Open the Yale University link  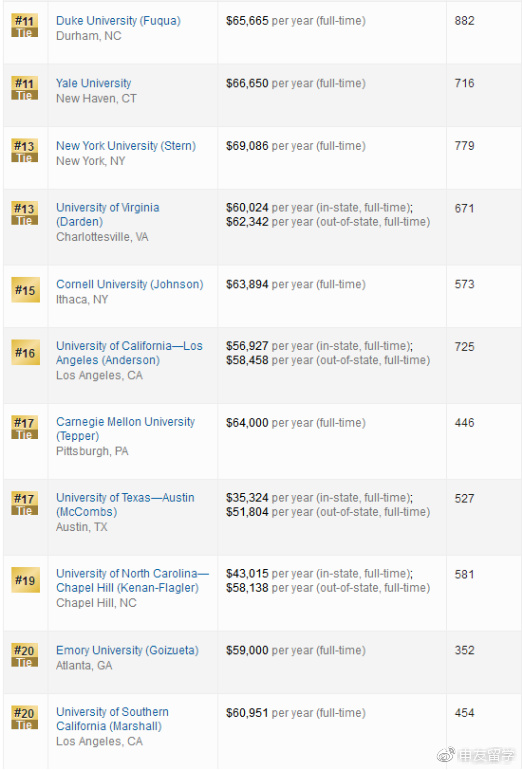click(x=94, y=83)
